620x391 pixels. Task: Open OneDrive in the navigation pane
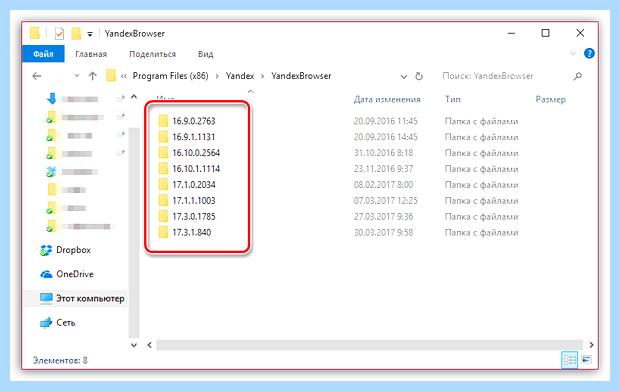click(75, 274)
